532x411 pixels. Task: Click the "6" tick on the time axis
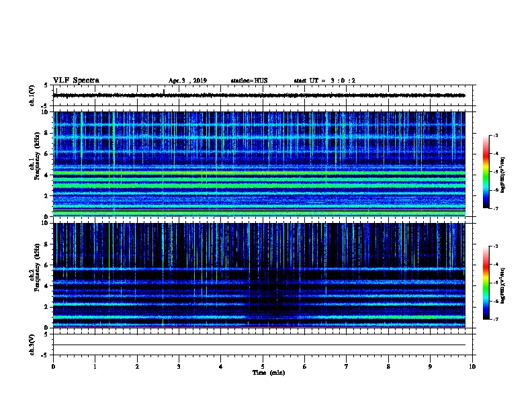click(305, 367)
